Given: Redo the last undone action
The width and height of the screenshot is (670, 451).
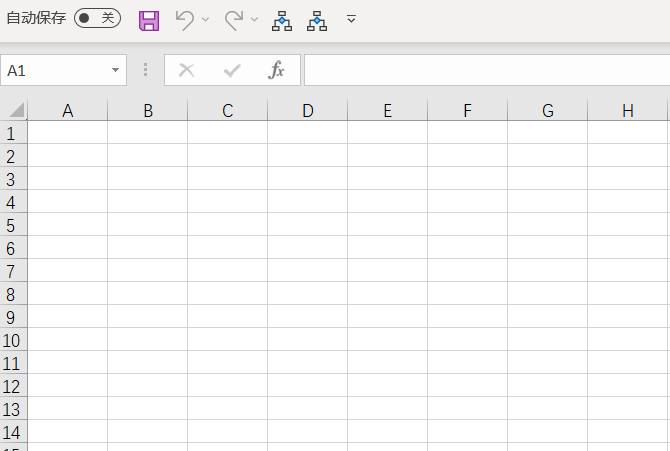Looking at the screenshot, I should pos(234,20).
